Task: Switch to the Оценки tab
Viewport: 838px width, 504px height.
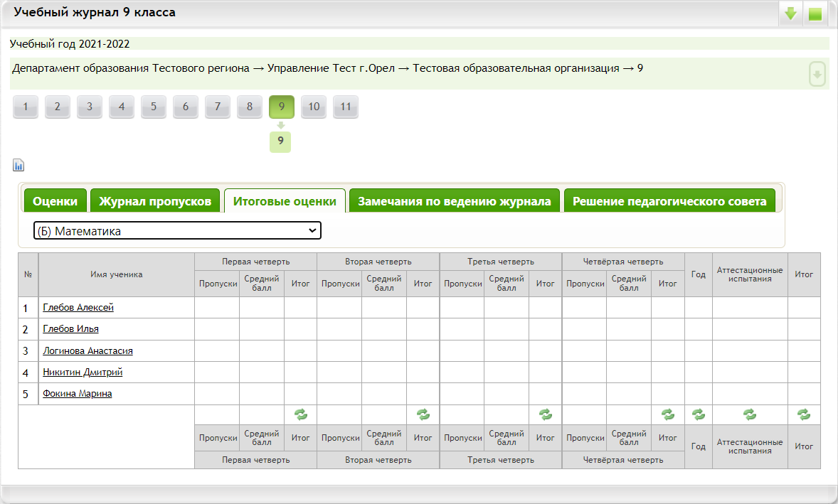Action: 55,201
